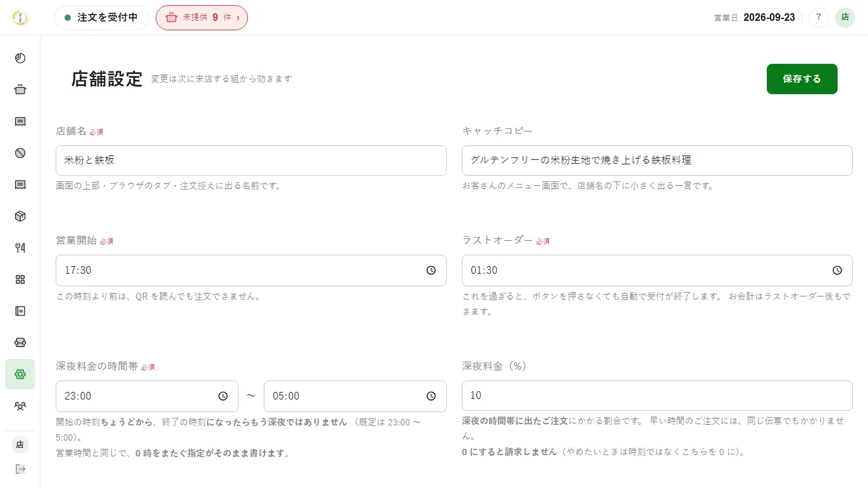This screenshot has width=868, height=488.
Task: Click the 17:30 営業開始 time field
Action: click(251, 271)
